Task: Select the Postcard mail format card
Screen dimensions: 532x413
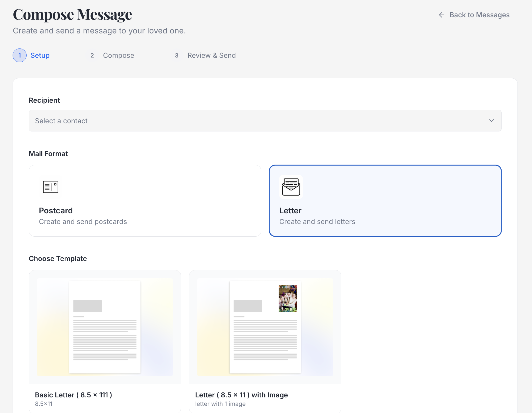Action: (x=145, y=200)
